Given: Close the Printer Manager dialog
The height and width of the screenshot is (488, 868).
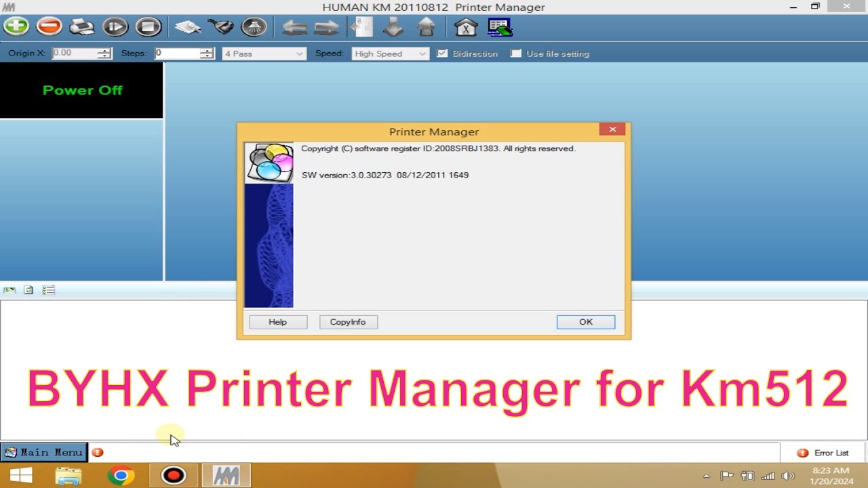Looking at the screenshot, I should coord(612,129).
